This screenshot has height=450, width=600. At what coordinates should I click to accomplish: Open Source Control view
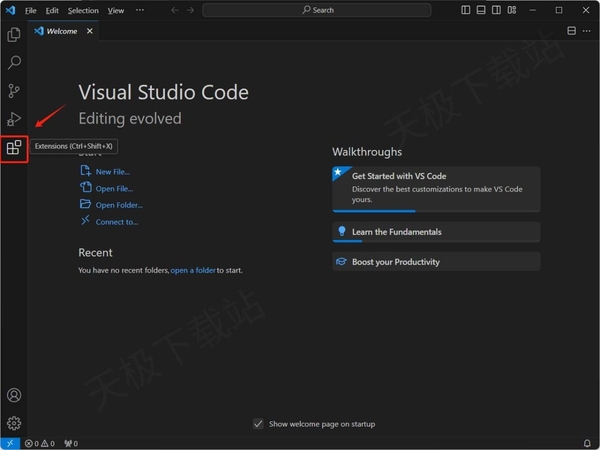14,91
